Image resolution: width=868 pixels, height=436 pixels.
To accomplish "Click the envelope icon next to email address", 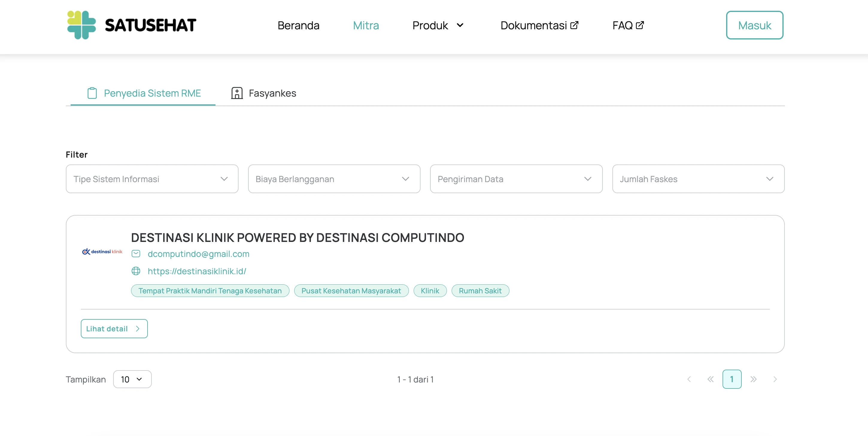I will point(136,254).
